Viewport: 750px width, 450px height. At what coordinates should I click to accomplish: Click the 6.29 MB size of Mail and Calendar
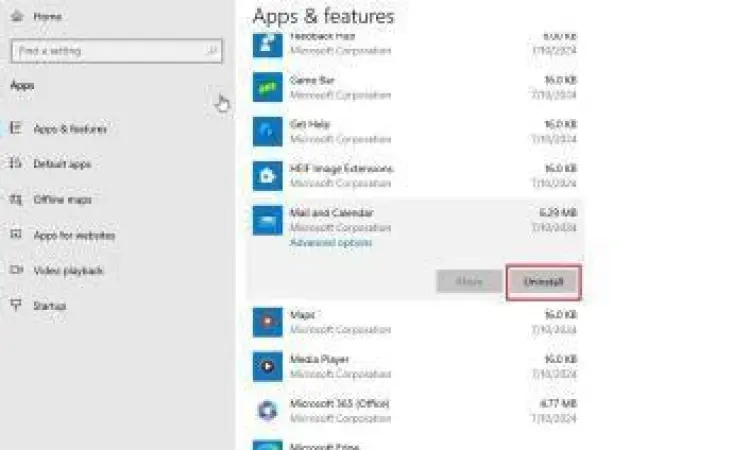pyautogui.click(x=558, y=213)
